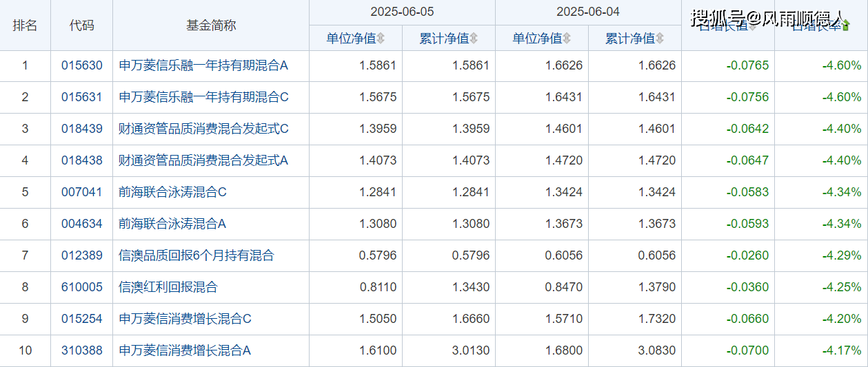Select daily change -0.0583
Screen dimensions: 868x367
(747, 192)
